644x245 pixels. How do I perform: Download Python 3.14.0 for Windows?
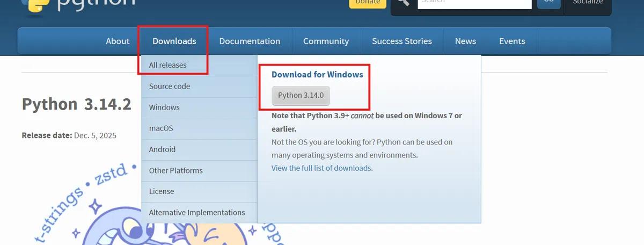[x=301, y=96]
